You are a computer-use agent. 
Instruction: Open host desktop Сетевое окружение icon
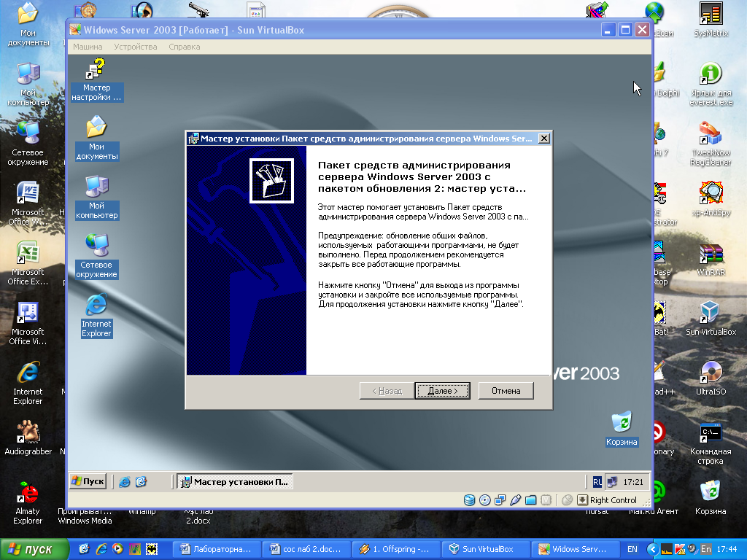[x=28, y=144]
